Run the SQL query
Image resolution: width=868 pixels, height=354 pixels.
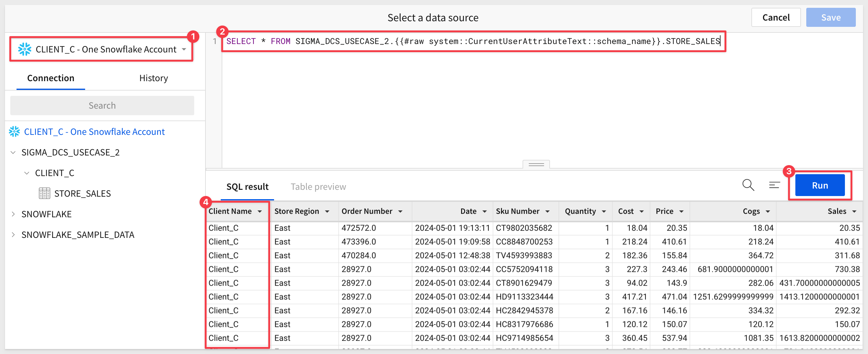pyautogui.click(x=819, y=185)
